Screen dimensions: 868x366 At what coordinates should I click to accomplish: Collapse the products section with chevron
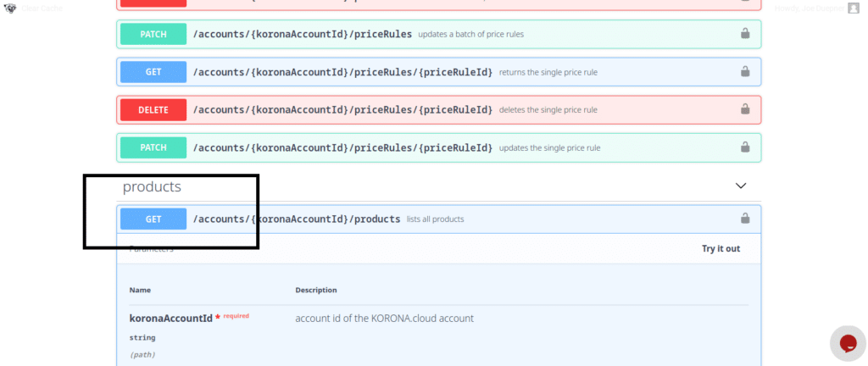(741, 186)
